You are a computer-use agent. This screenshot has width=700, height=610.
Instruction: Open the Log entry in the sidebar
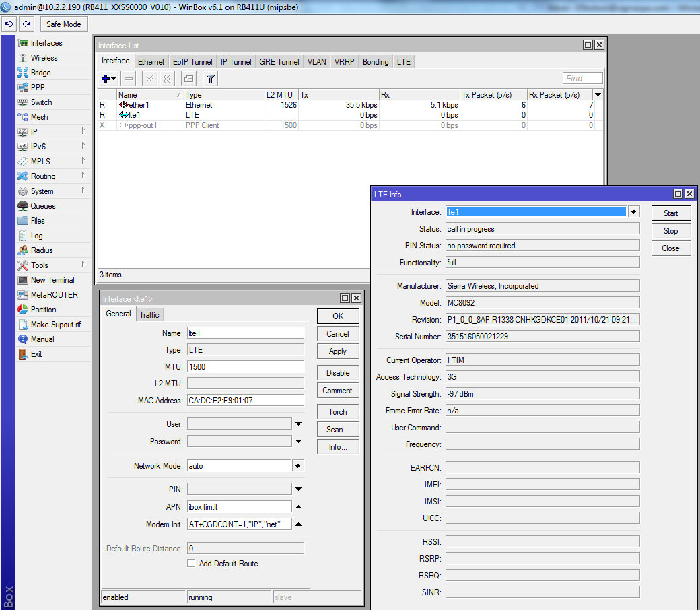[x=36, y=236]
